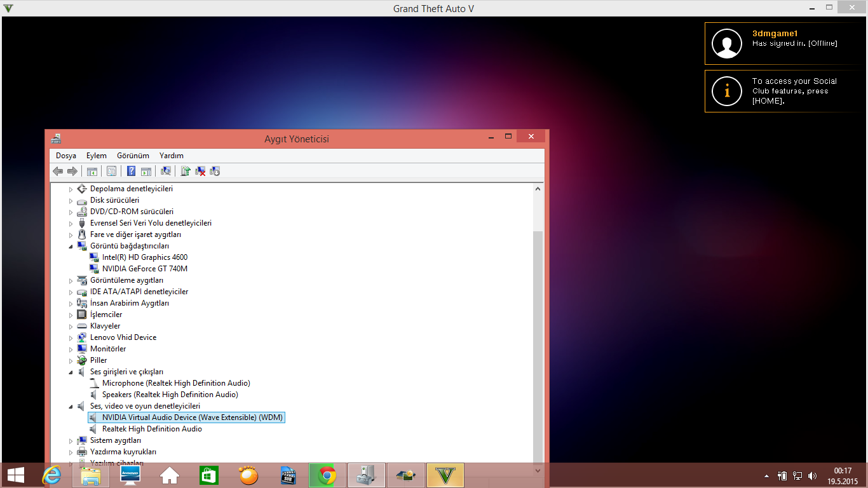Expand Disk sürücüleri node

point(71,201)
